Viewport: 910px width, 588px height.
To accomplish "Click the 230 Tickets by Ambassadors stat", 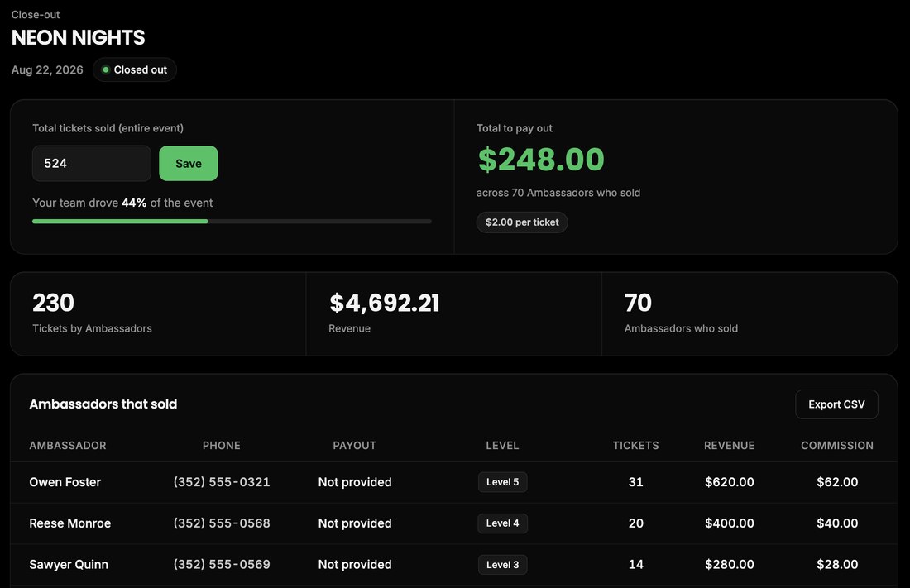I will click(92, 313).
